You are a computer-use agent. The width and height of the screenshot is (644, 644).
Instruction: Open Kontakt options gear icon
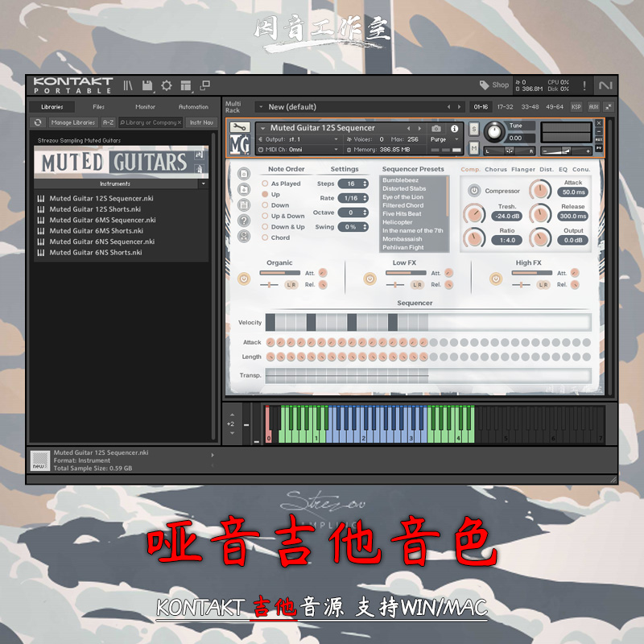167,85
